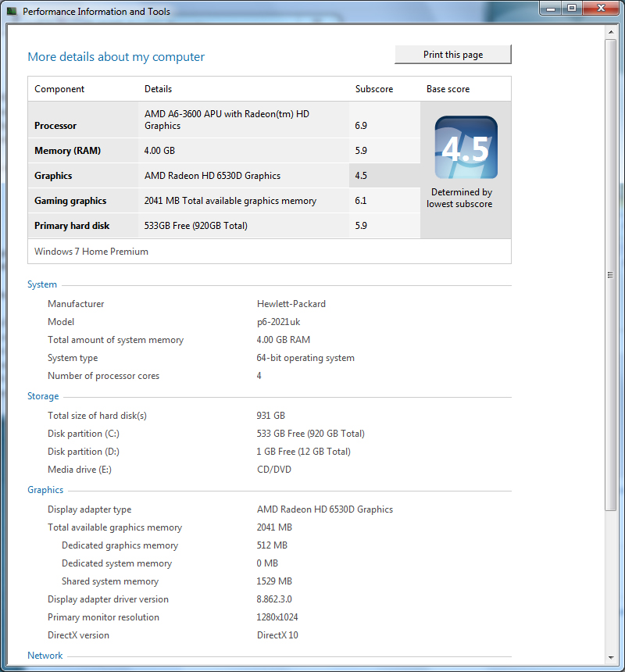Click the Display adapter type label

pos(90,509)
